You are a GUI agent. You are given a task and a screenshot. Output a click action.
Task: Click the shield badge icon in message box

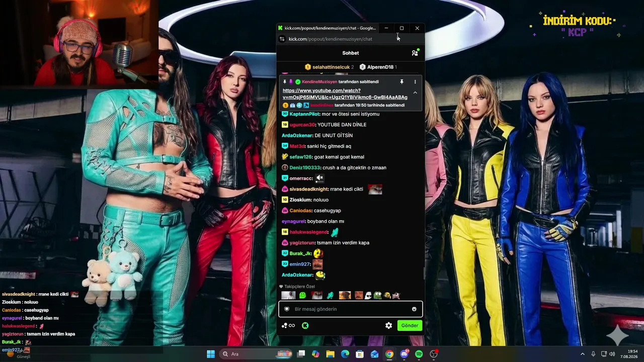pyautogui.click(x=287, y=309)
